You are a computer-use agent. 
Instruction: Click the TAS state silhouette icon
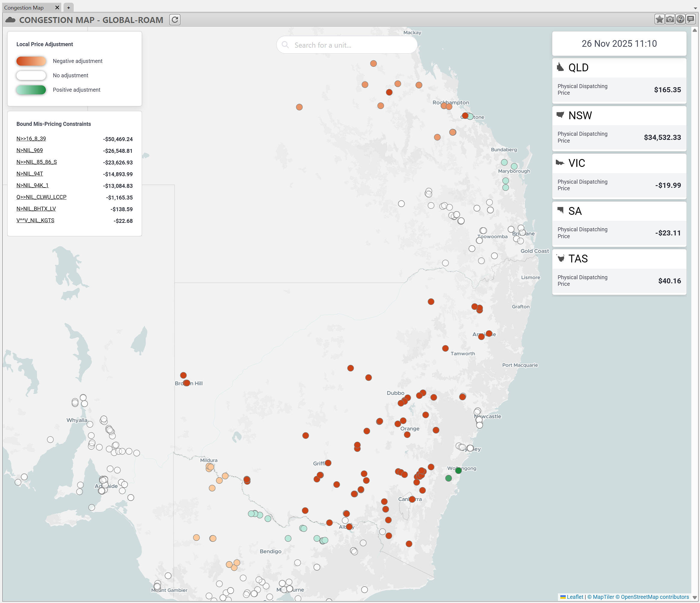tap(561, 259)
